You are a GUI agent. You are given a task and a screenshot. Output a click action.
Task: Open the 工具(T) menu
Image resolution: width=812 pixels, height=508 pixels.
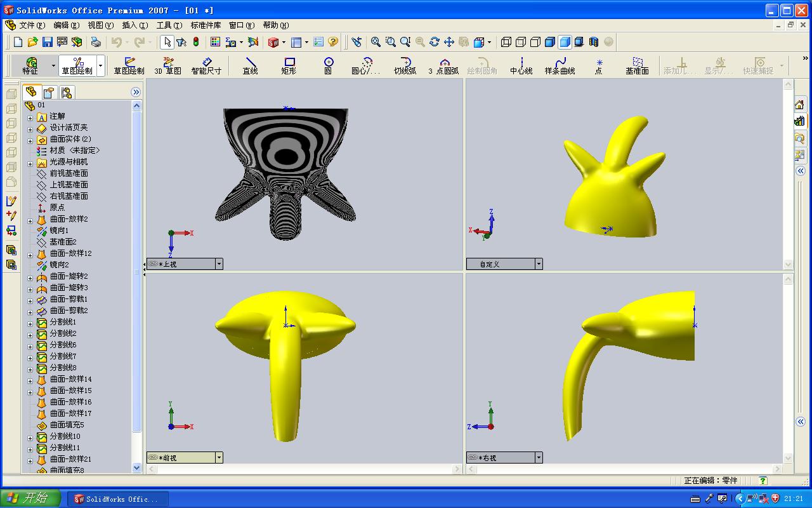[169, 25]
